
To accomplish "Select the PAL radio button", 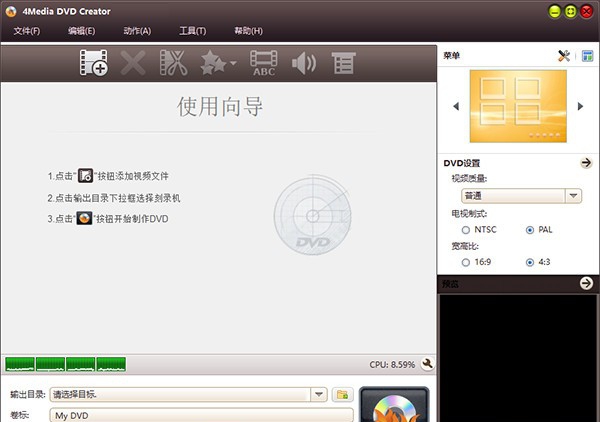I will 530,230.
